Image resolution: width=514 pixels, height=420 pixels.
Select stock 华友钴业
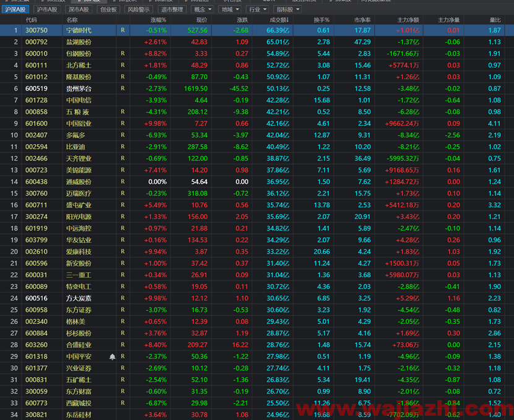(79, 240)
